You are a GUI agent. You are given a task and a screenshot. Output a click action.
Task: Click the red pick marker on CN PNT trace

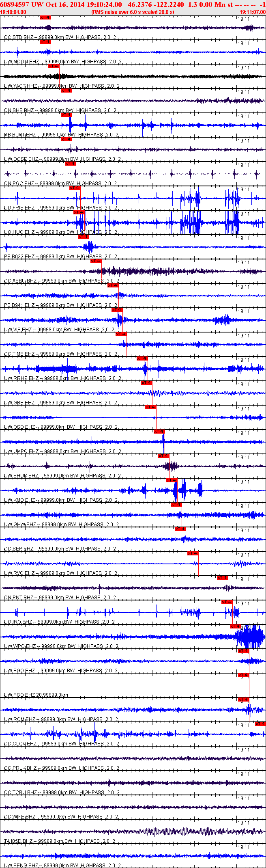(222, 578)
